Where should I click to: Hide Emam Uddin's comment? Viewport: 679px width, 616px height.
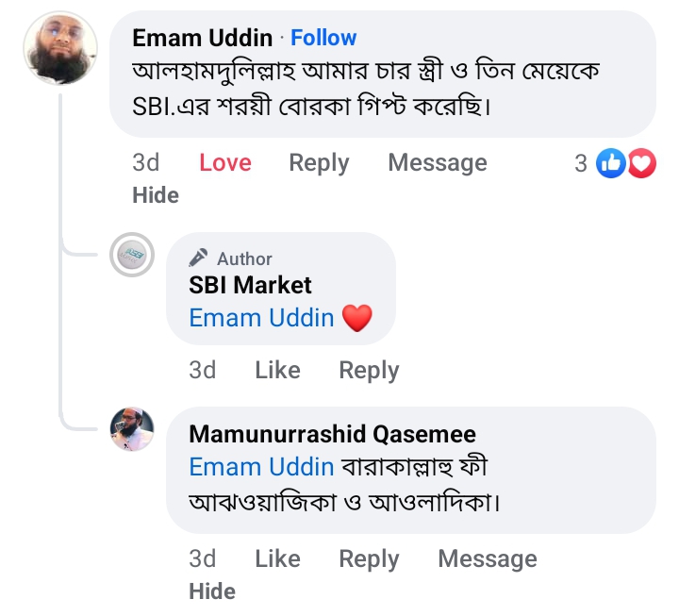(x=156, y=195)
